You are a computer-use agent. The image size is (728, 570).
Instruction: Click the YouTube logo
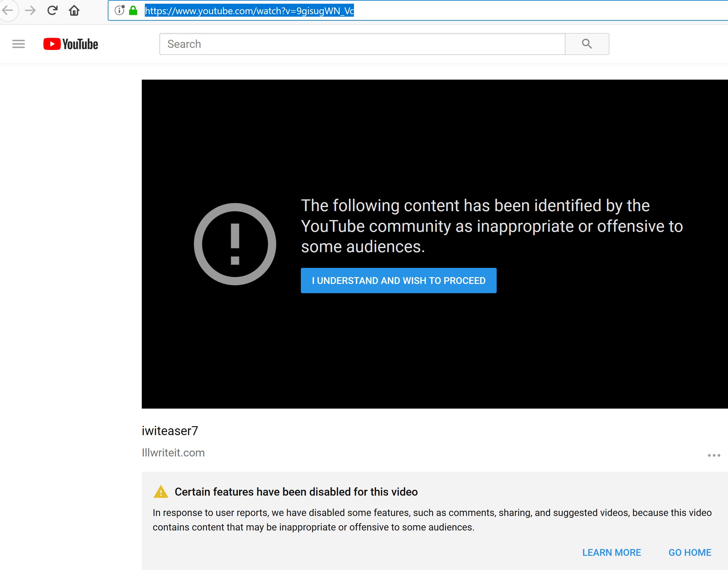click(x=70, y=44)
